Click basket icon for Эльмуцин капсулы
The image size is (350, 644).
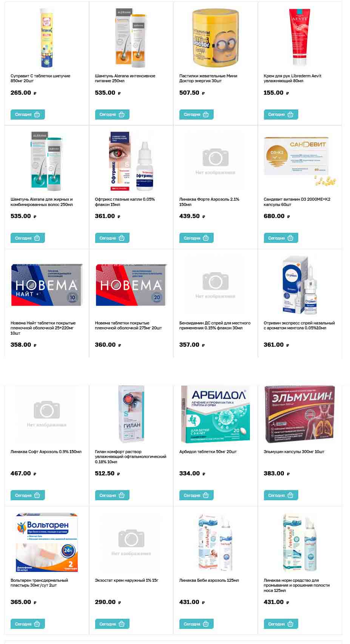point(290,495)
